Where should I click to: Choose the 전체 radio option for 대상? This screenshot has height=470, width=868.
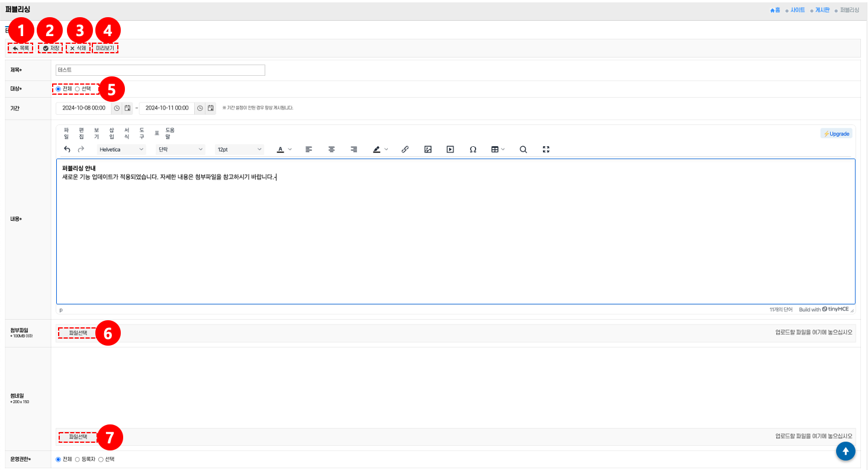(x=58, y=89)
